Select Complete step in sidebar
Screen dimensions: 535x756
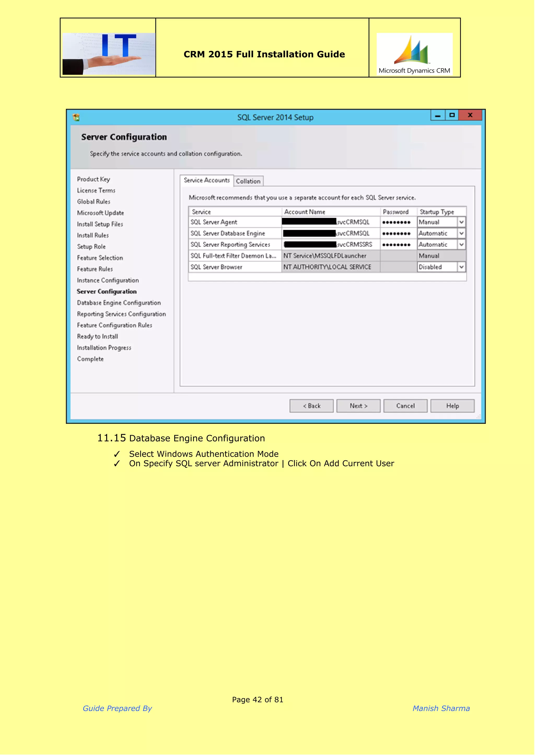90,359
